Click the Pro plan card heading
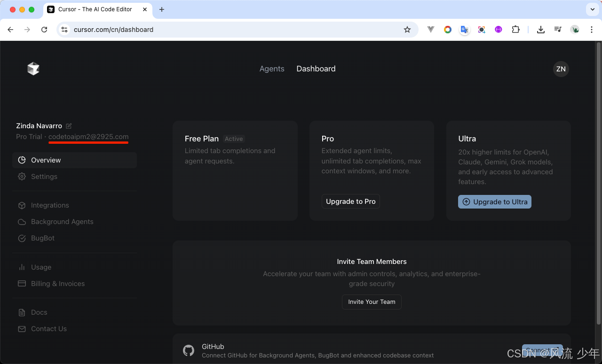This screenshot has width=602, height=364. 328,139
